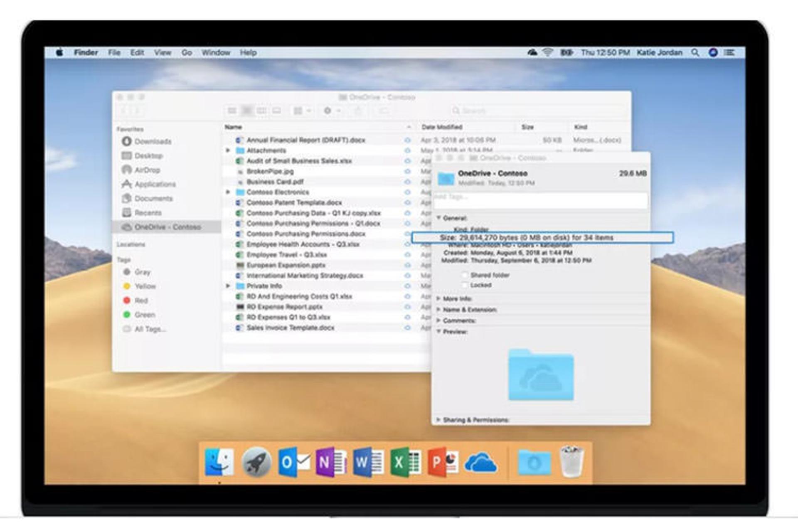Check the battery status icon
This screenshot has width=798, height=532.
pyautogui.click(x=566, y=52)
